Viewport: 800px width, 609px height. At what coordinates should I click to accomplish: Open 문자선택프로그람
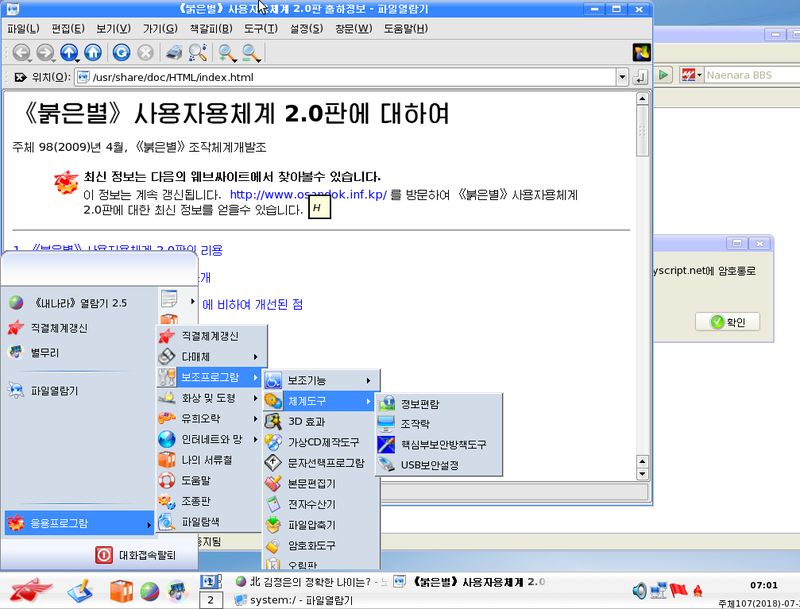coord(321,463)
